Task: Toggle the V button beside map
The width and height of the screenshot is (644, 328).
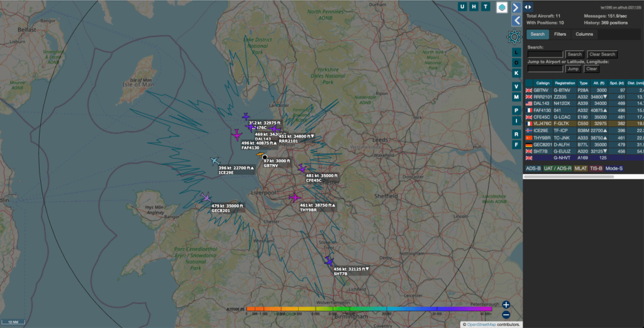Action: coord(516,87)
